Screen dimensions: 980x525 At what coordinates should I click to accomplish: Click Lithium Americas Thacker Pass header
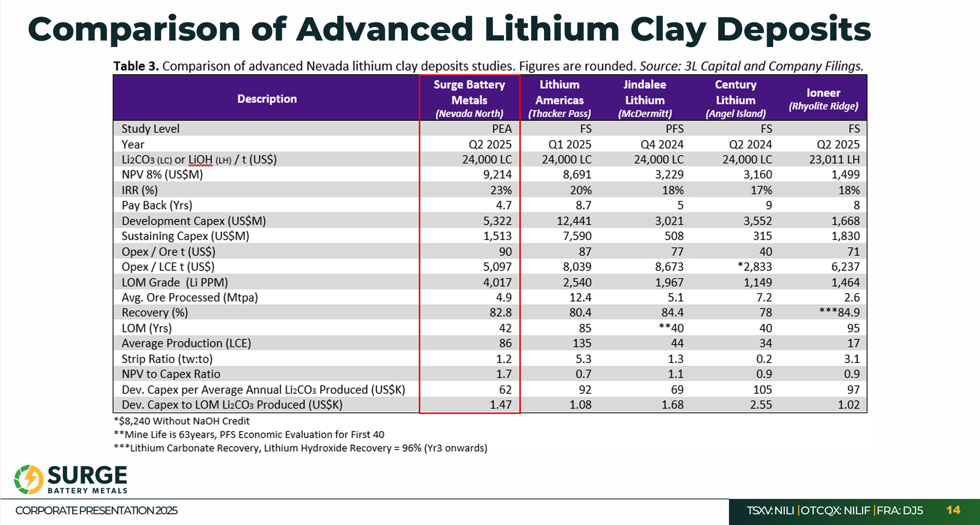[559, 99]
